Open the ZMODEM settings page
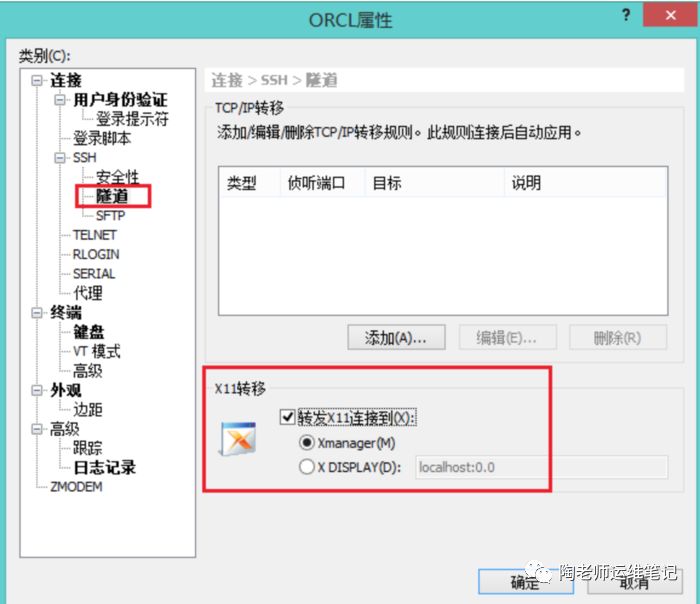 coord(76,487)
